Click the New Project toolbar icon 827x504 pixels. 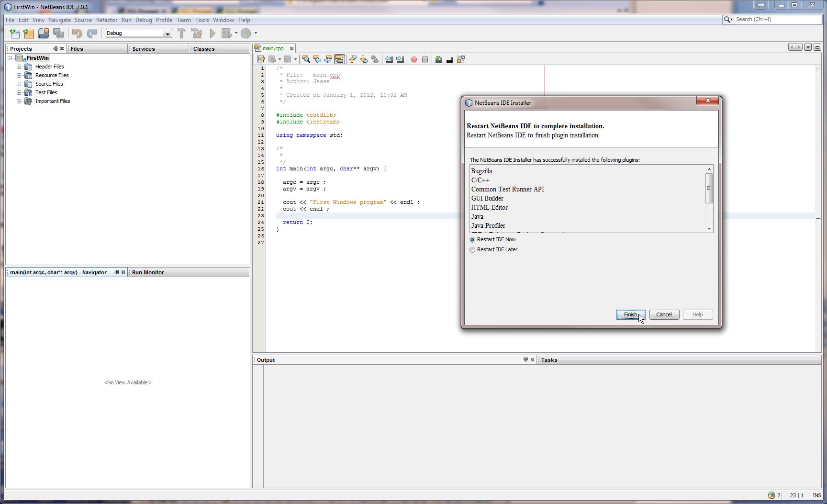pos(29,33)
